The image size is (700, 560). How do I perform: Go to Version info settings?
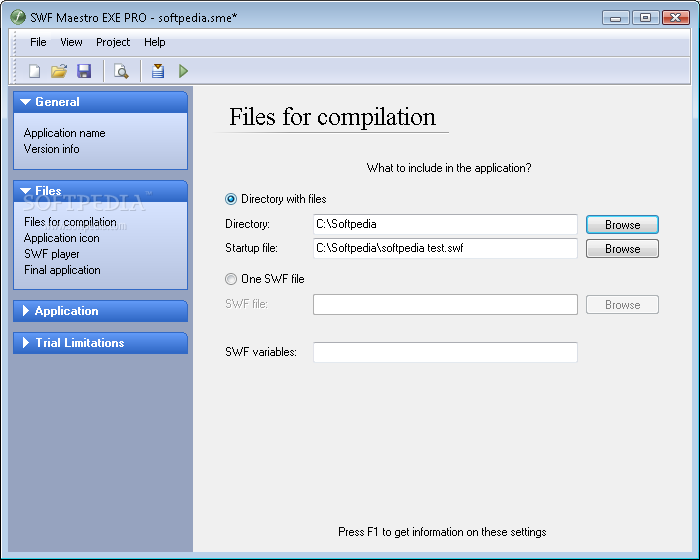(x=52, y=149)
